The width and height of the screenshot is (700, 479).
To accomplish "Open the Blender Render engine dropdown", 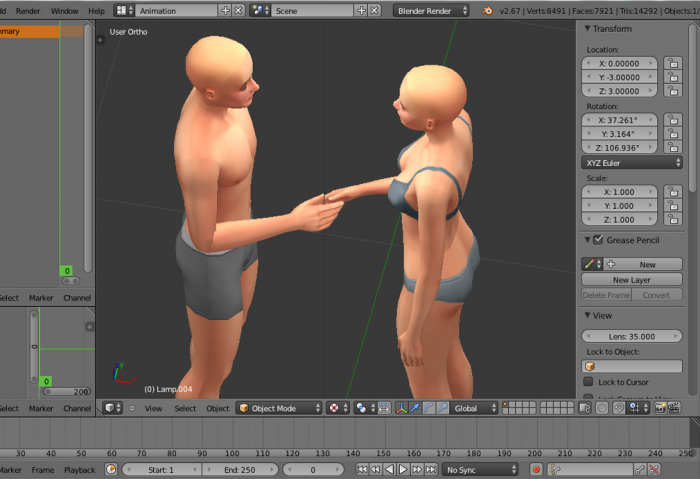I will tap(431, 10).
